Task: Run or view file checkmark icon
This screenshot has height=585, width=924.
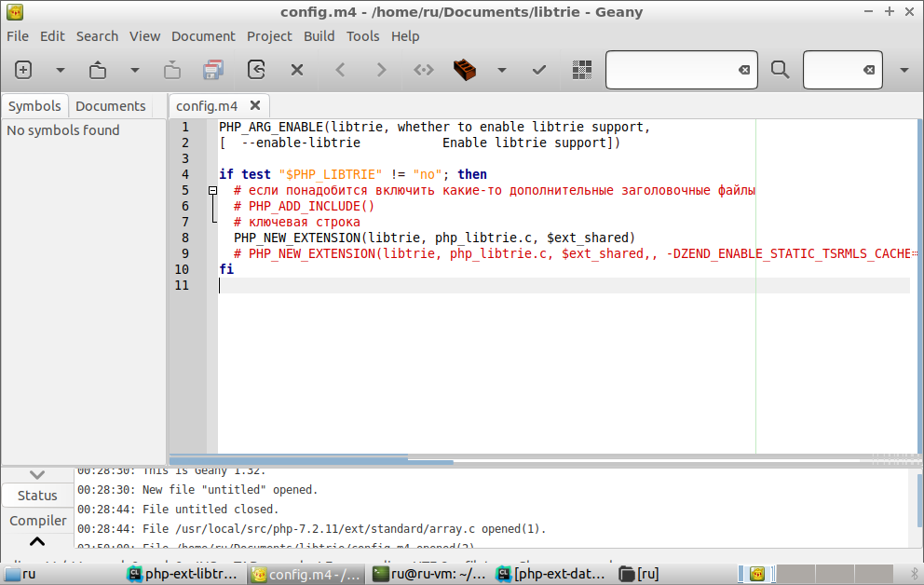Action: (538, 70)
